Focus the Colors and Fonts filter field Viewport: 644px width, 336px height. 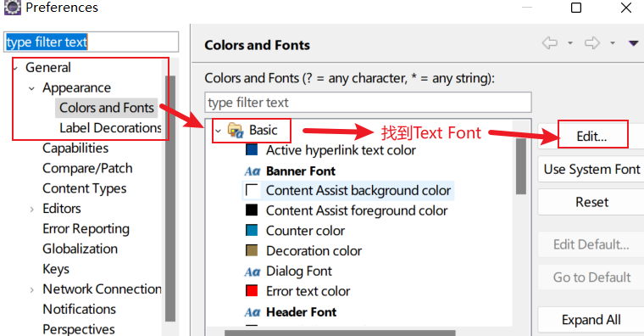point(368,103)
